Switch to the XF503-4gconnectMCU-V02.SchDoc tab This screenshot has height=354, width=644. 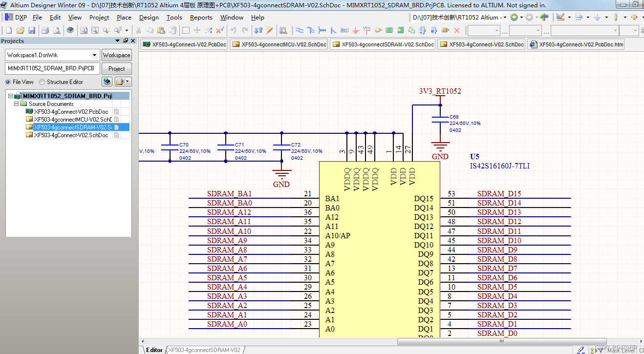pos(279,44)
